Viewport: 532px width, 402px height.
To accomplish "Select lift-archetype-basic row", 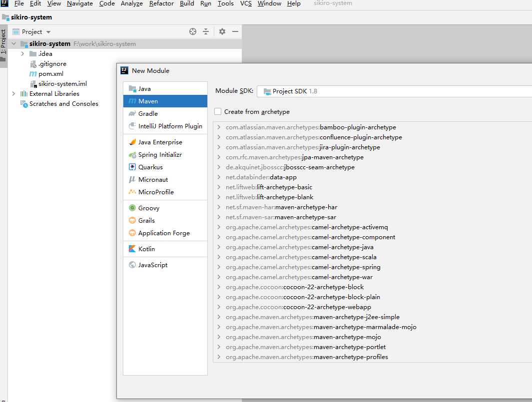I will point(372,187).
